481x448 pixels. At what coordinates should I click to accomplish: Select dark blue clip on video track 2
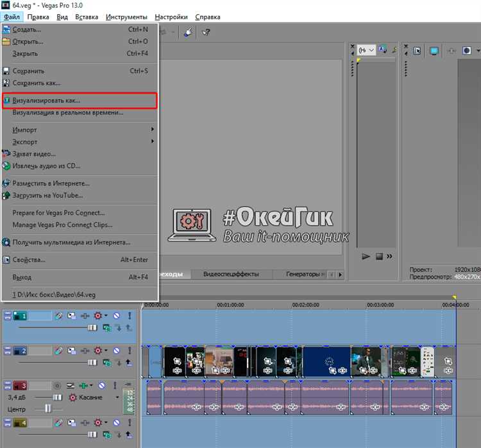coord(326,361)
